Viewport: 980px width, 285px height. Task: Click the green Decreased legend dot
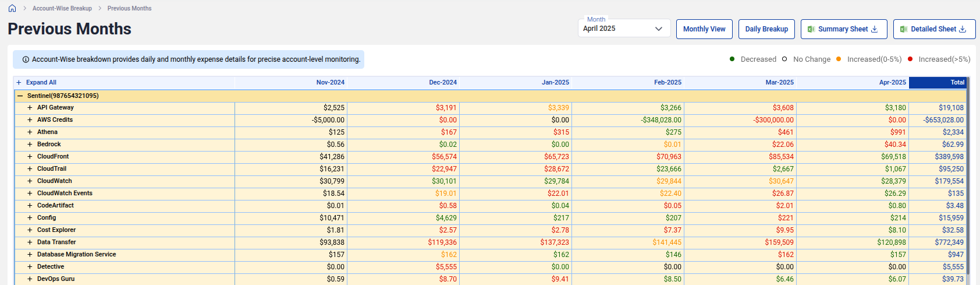732,59
